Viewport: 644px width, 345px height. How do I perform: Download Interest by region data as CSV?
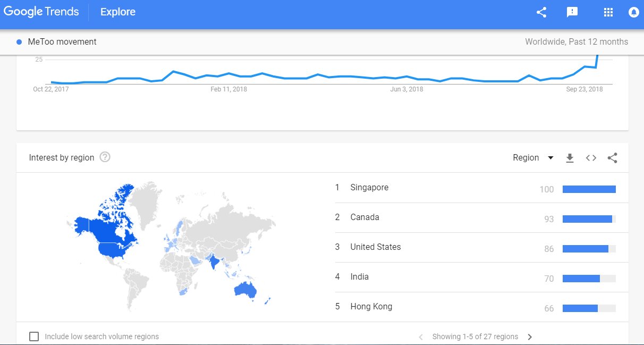pyautogui.click(x=570, y=158)
